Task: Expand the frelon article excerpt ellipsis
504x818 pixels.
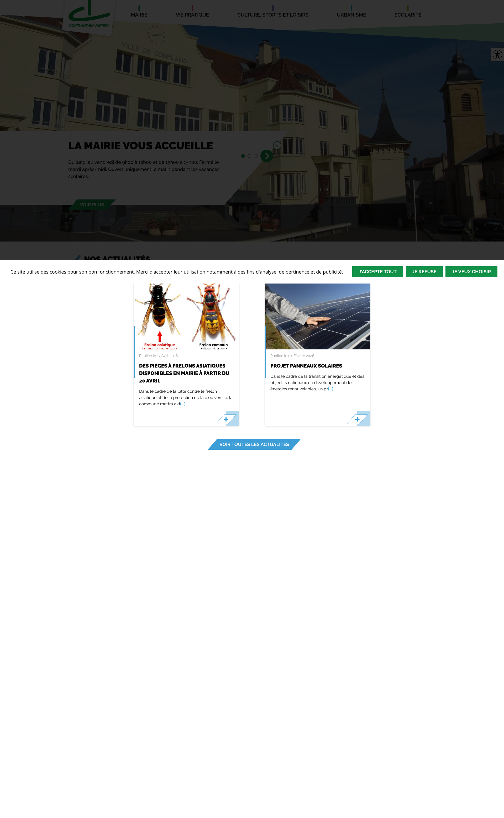Action: coord(183,404)
